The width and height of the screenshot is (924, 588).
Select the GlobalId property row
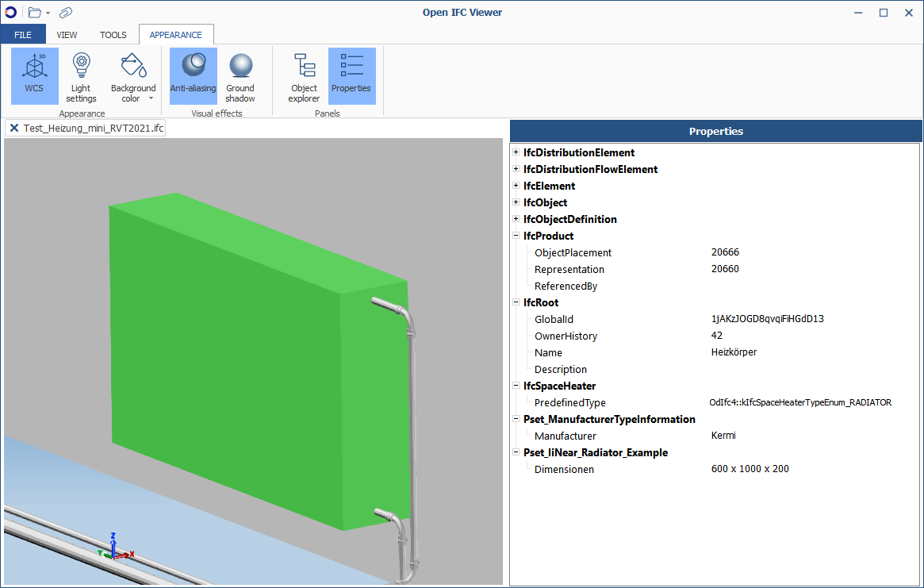(554, 319)
